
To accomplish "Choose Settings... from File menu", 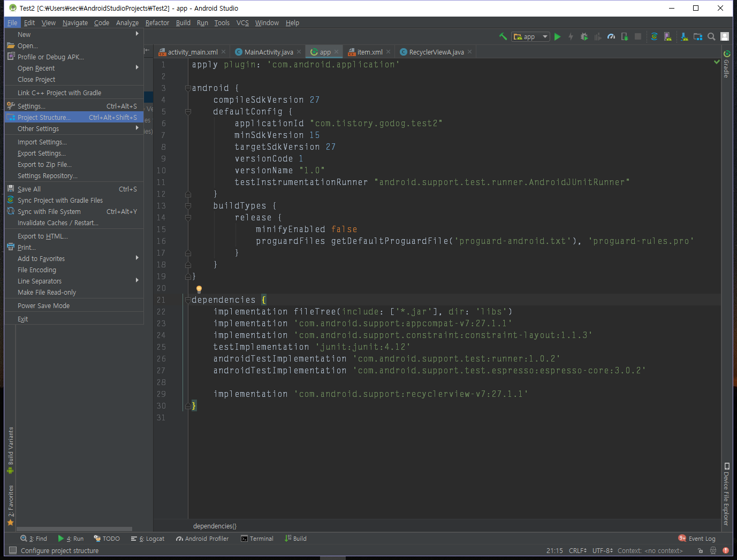I will pos(74,106).
